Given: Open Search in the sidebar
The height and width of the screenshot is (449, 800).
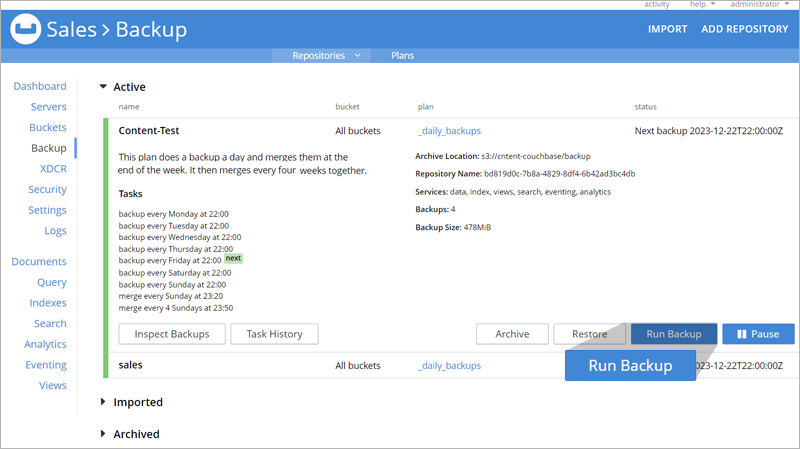Looking at the screenshot, I should pyautogui.click(x=50, y=323).
